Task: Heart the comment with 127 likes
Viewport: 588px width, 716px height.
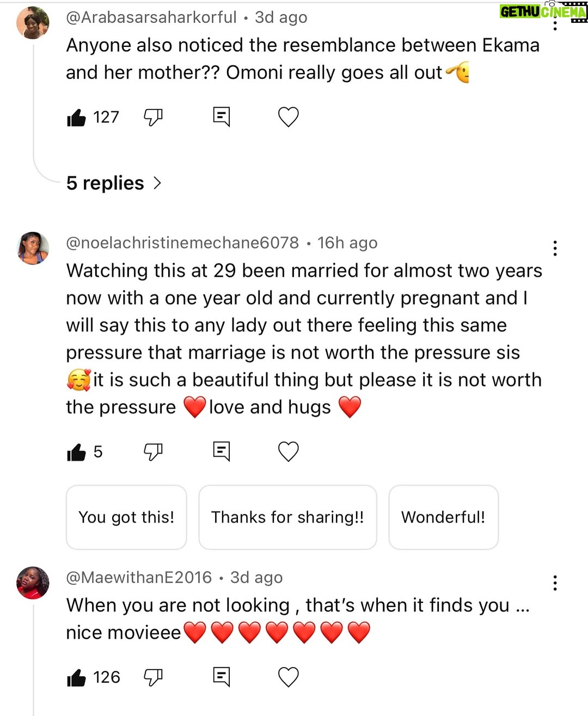Action: click(x=289, y=117)
